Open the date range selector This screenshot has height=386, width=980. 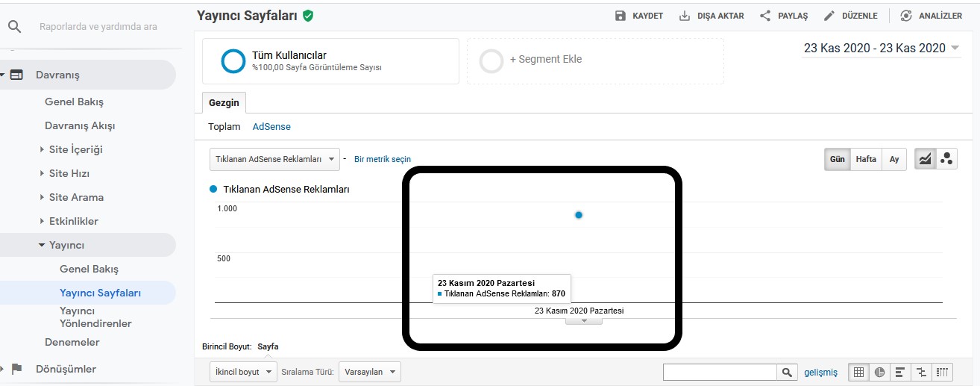[882, 48]
